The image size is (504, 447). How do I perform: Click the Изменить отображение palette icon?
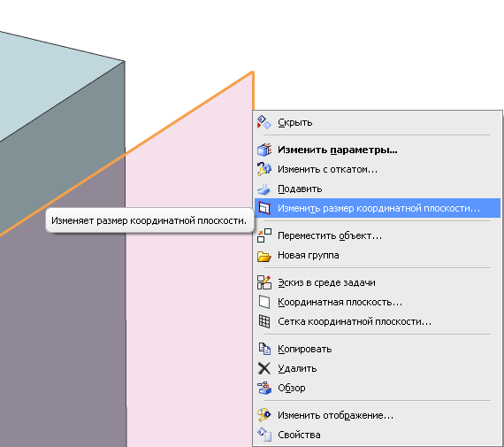(x=263, y=415)
